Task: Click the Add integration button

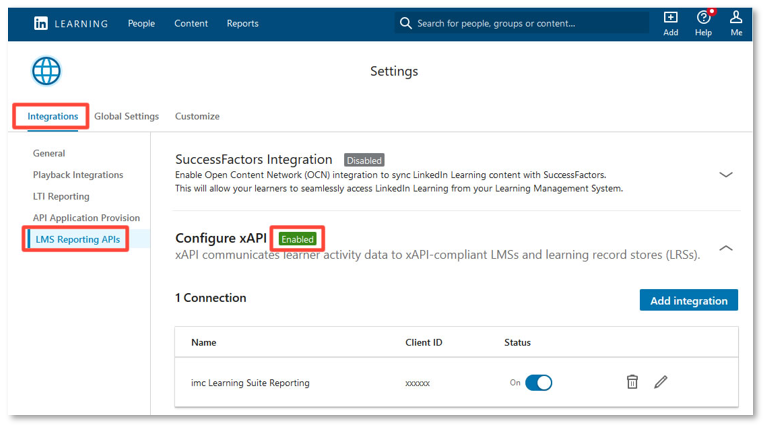Action: point(688,300)
